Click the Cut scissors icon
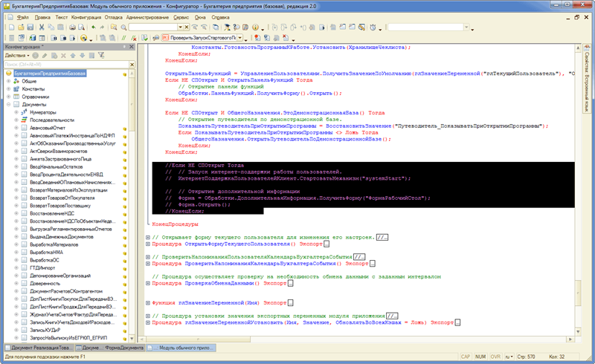 click(x=41, y=27)
